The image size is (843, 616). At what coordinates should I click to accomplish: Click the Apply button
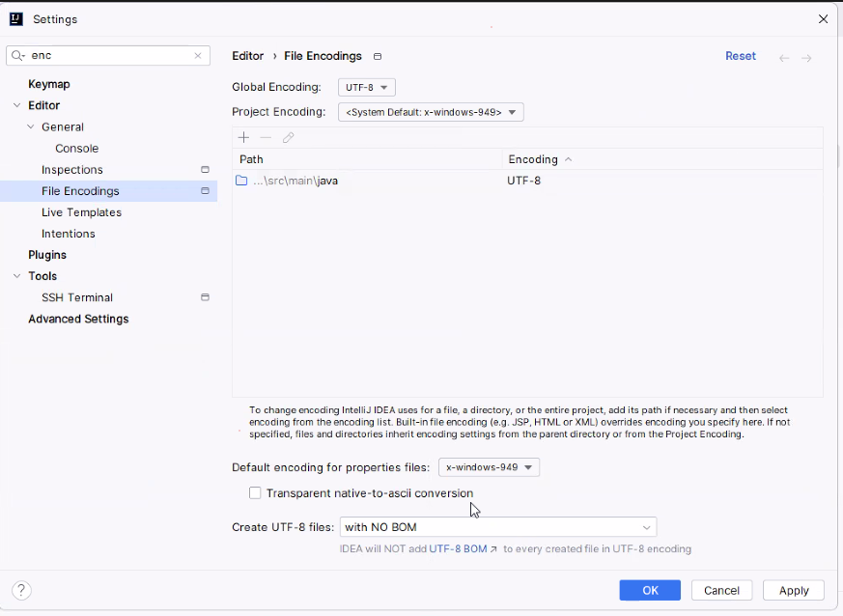(x=794, y=590)
